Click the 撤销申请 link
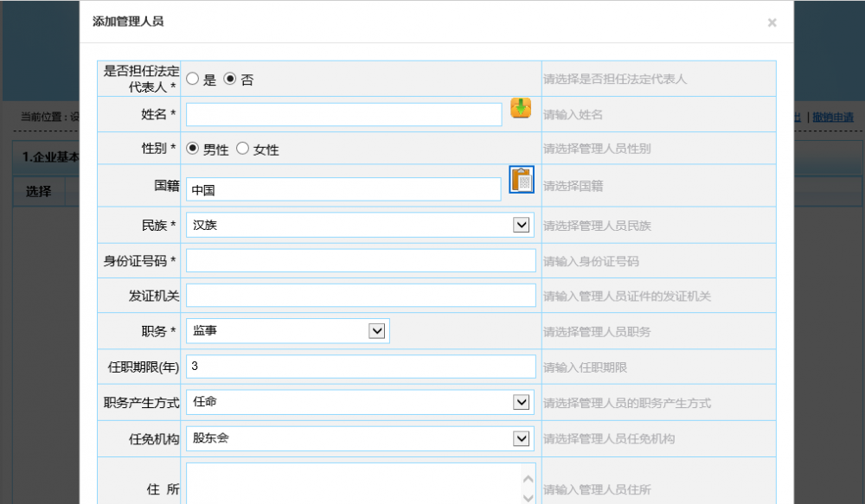 click(832, 118)
